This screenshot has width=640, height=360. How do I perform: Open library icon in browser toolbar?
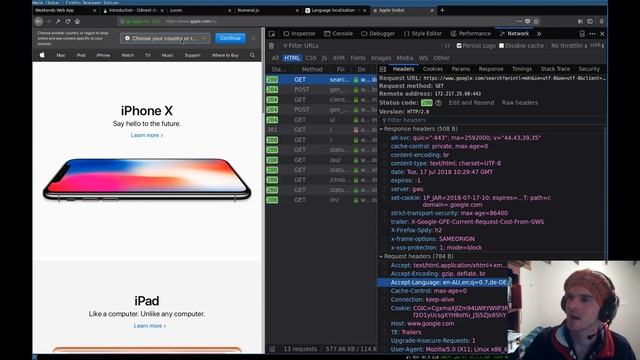coord(580,21)
